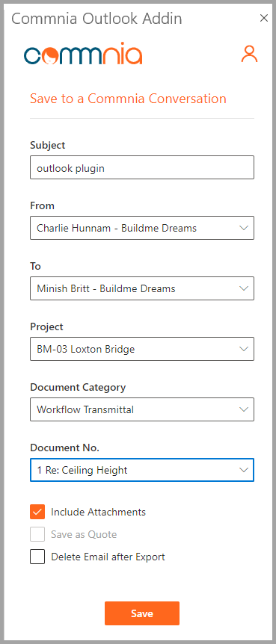This screenshot has height=644, width=276.
Task: Click the From dropdown chevron arrow
Action: (x=244, y=228)
